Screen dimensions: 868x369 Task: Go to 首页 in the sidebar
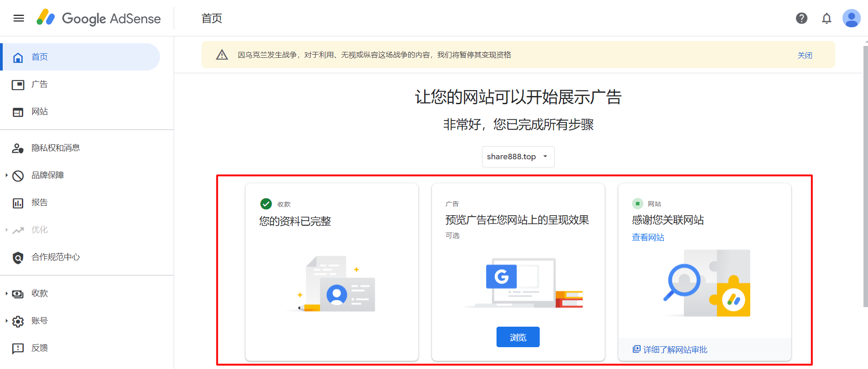81,57
